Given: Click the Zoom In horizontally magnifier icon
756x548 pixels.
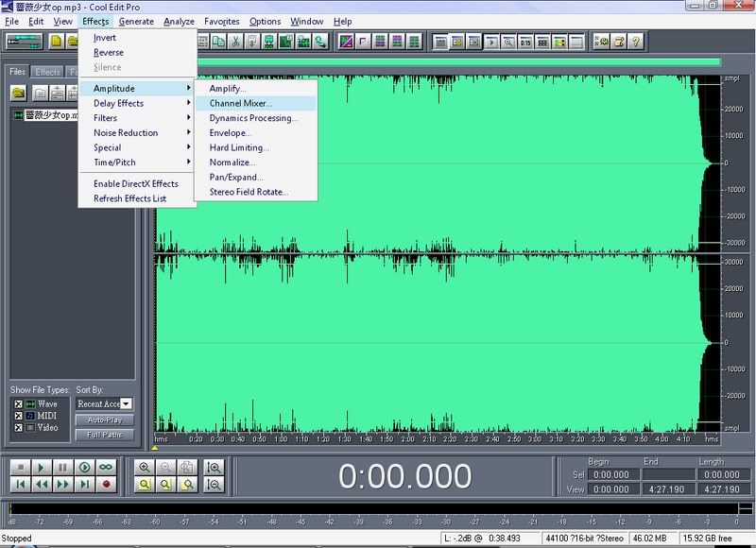Looking at the screenshot, I should click(x=145, y=467).
